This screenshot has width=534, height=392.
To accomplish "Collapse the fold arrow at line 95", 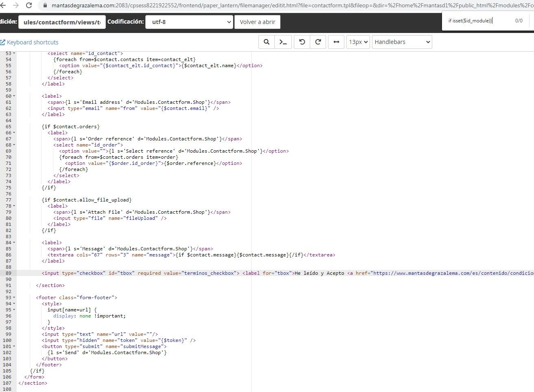I will tap(14, 310).
